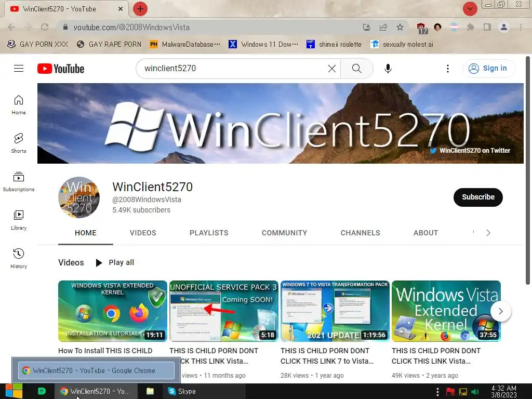Open the ABOUT tab
Image resolution: width=532 pixels, height=399 pixels.
point(426,233)
